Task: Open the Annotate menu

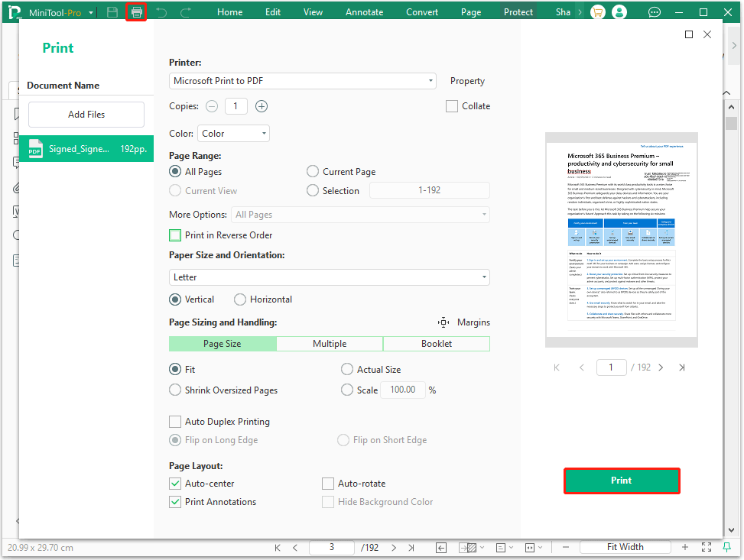Action: [364, 11]
